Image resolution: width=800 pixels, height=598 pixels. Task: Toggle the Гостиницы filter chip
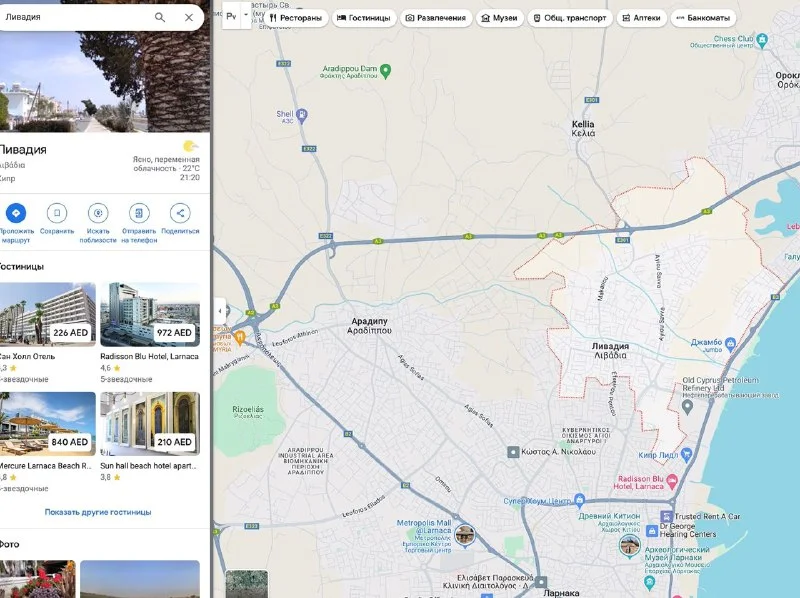(365, 17)
